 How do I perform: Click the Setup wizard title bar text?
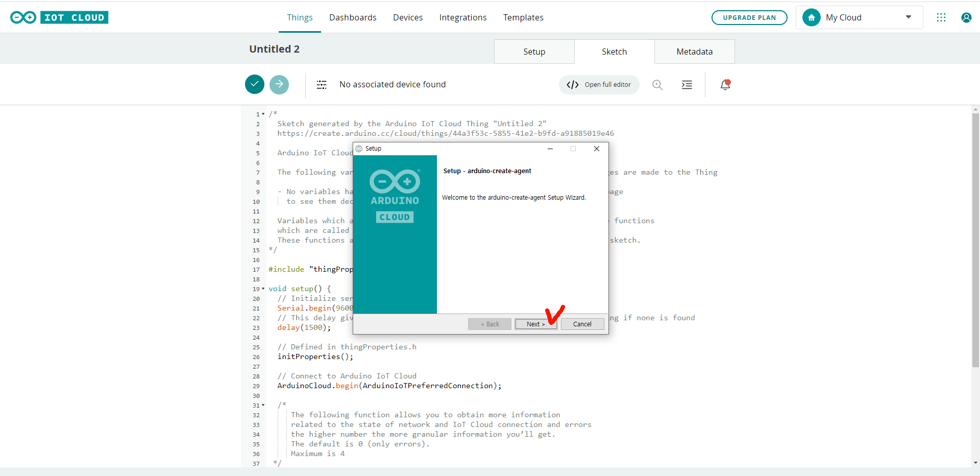pos(373,149)
